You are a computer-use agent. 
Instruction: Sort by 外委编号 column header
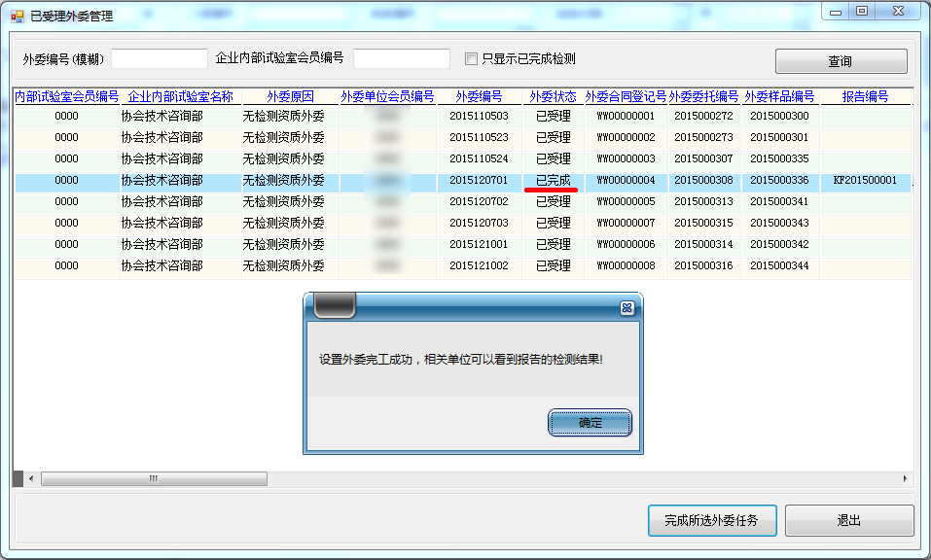click(x=479, y=96)
